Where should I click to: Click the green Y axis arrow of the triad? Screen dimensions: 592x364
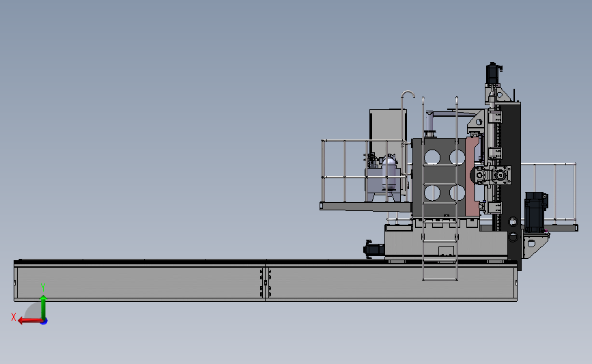tap(44, 307)
